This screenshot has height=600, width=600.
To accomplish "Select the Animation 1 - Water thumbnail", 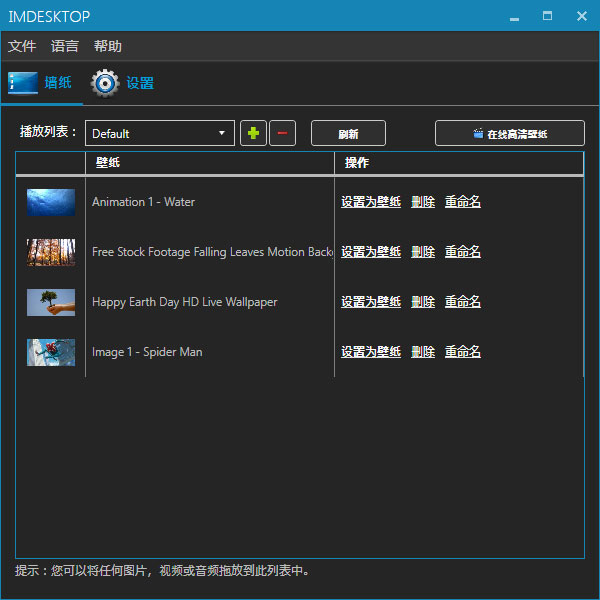I will [x=51, y=202].
